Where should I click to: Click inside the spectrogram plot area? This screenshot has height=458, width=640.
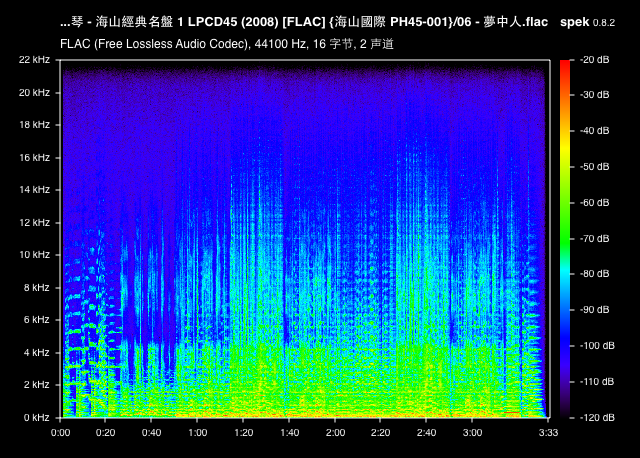pyautogui.click(x=304, y=239)
